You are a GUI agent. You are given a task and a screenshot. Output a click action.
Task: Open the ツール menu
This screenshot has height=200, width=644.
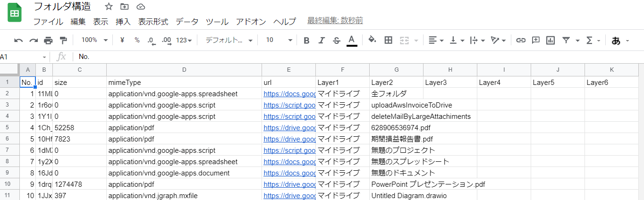217,21
